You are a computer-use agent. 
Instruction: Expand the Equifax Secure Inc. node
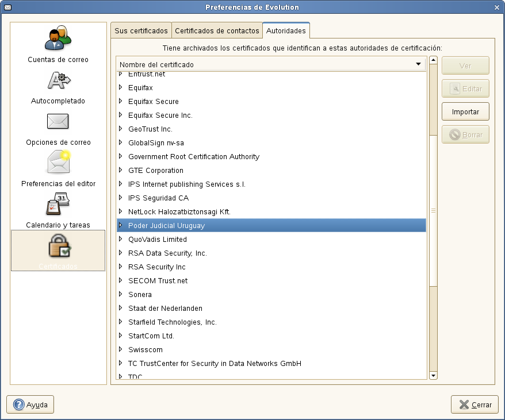(x=120, y=115)
